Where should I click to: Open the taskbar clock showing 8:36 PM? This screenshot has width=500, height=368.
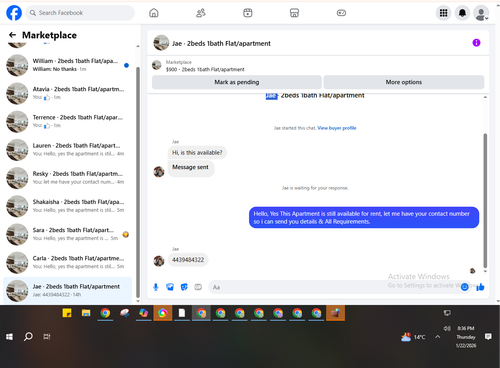(466, 337)
